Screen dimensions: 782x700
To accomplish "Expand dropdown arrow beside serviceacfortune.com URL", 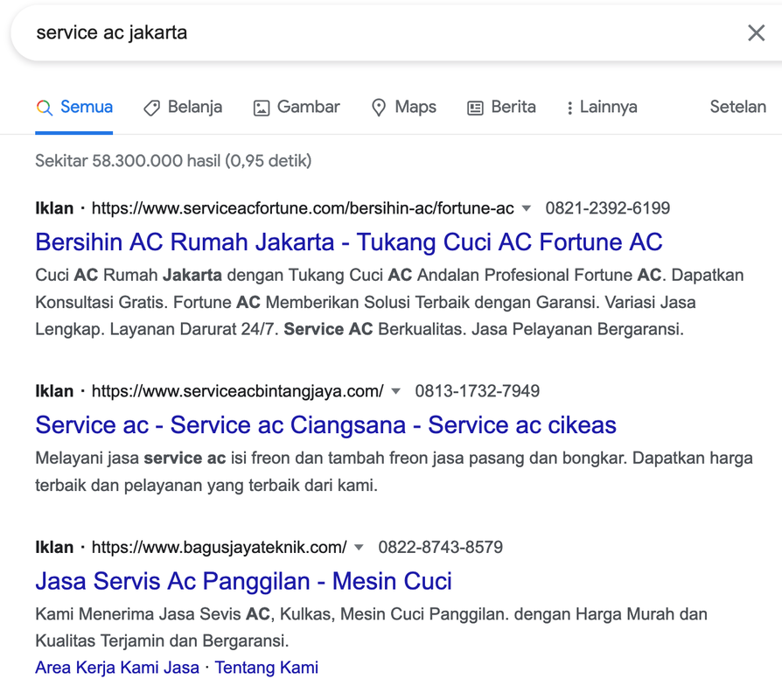I will pyautogui.click(x=527, y=208).
